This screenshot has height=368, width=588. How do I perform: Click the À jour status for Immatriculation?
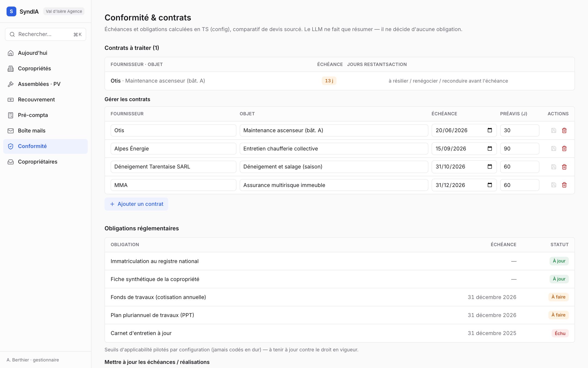[559, 261]
